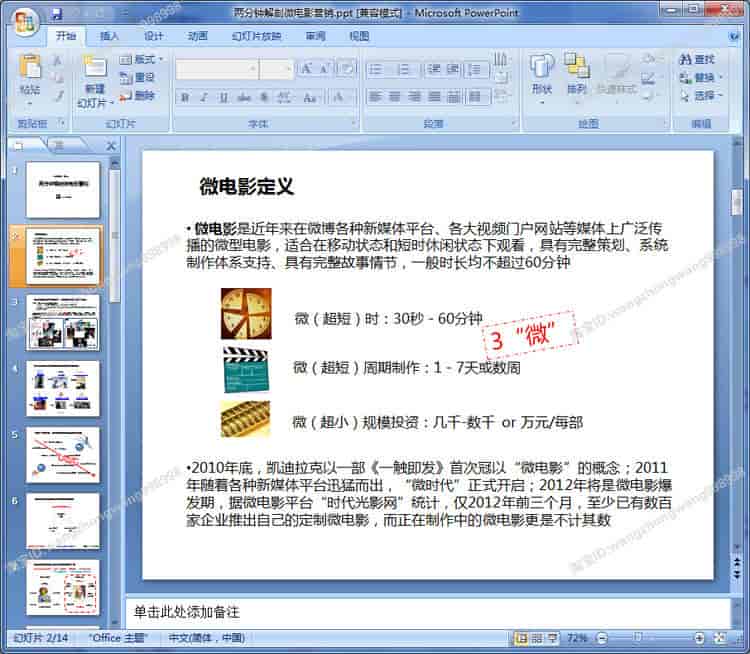Click the Decrease List Level icon
Viewport: 750px width, 654px height.
[434, 69]
